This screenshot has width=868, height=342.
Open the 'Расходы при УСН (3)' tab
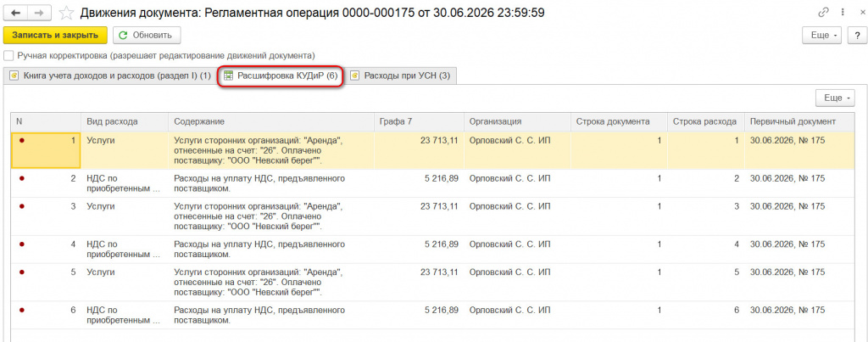pos(401,76)
